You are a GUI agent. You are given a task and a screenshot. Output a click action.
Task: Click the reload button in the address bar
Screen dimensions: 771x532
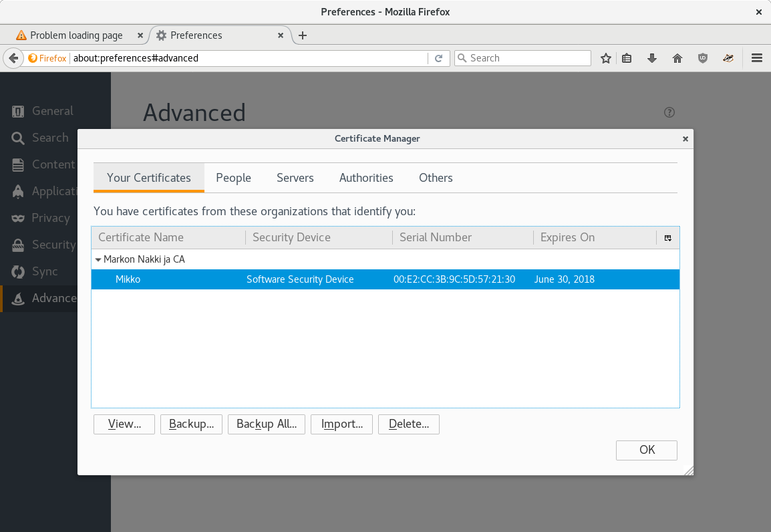[x=439, y=58]
